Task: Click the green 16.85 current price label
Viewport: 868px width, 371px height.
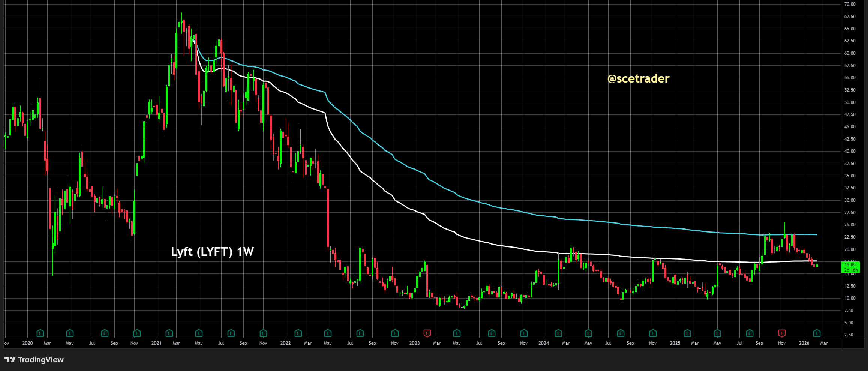Action: coord(850,267)
